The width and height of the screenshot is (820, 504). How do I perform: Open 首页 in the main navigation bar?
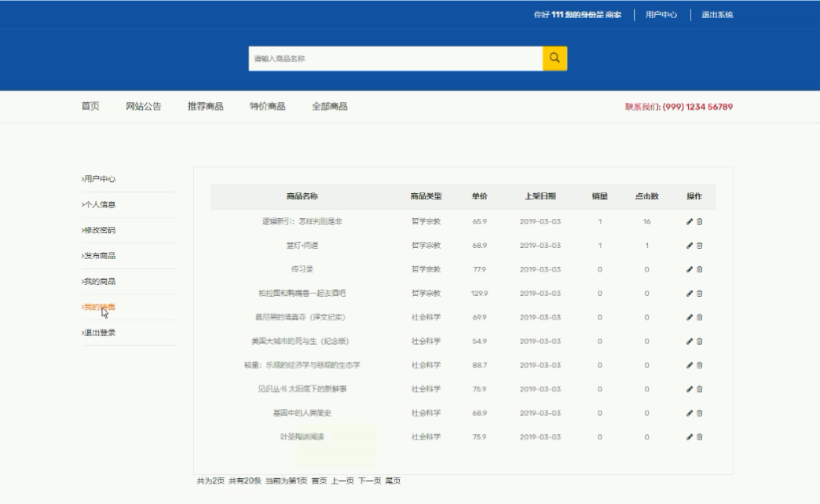pyautogui.click(x=90, y=106)
